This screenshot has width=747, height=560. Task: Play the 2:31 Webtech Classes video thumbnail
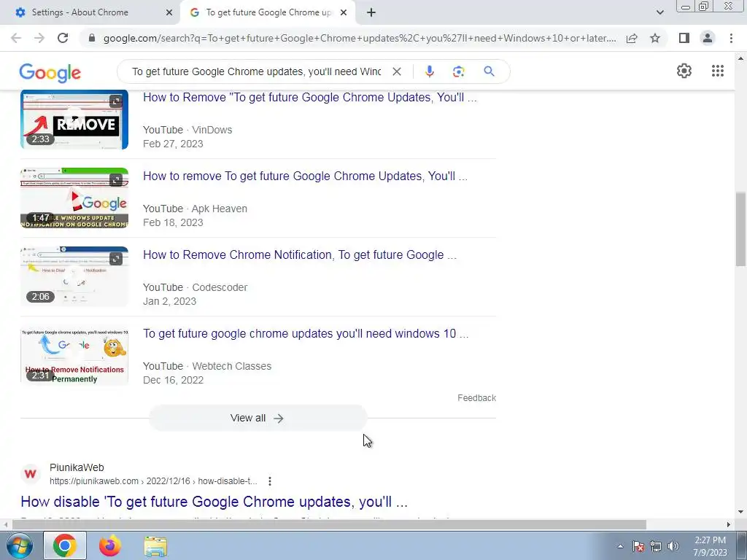coord(74,355)
